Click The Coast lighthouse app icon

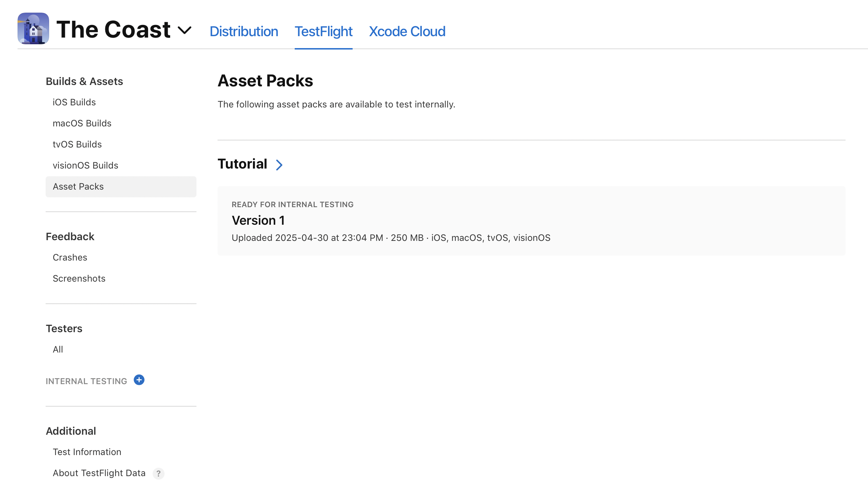click(33, 28)
